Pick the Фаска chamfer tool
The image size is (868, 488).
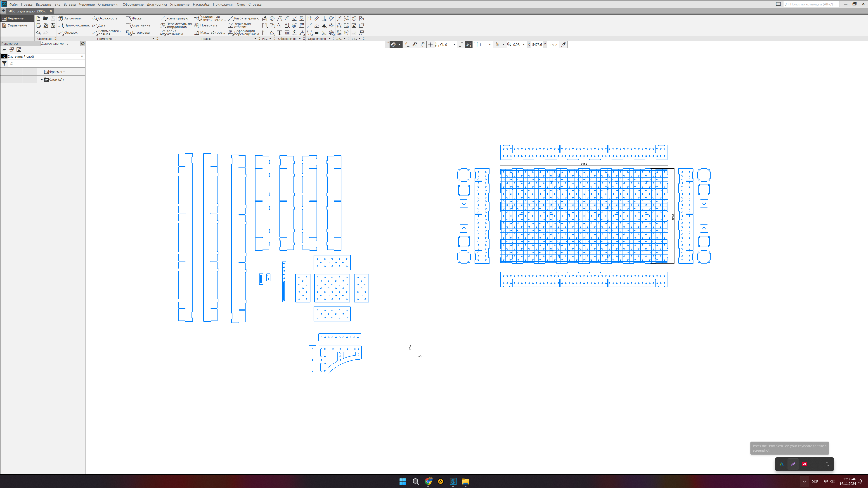(x=134, y=18)
